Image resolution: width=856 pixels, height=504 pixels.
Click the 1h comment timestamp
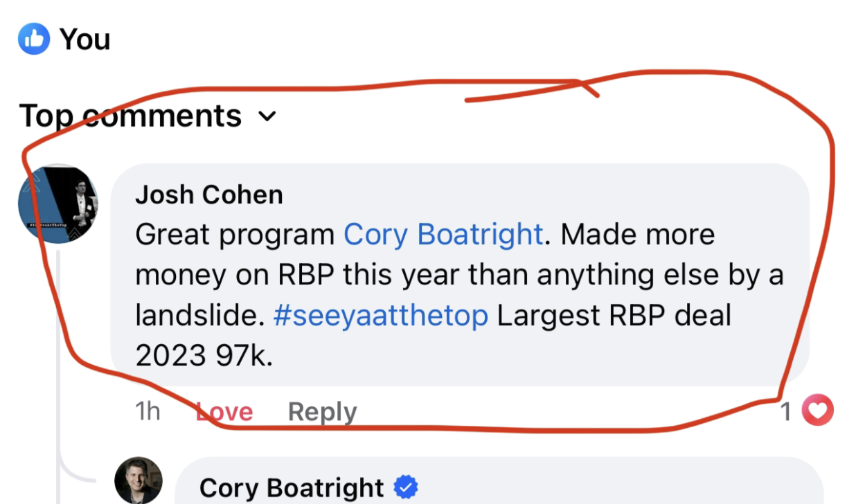(x=148, y=412)
